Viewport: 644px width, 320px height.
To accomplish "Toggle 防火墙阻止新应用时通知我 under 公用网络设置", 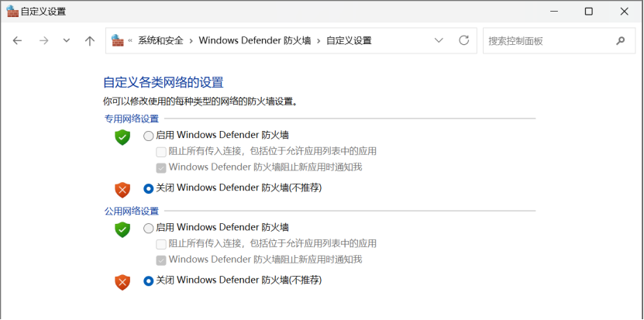I will point(161,260).
